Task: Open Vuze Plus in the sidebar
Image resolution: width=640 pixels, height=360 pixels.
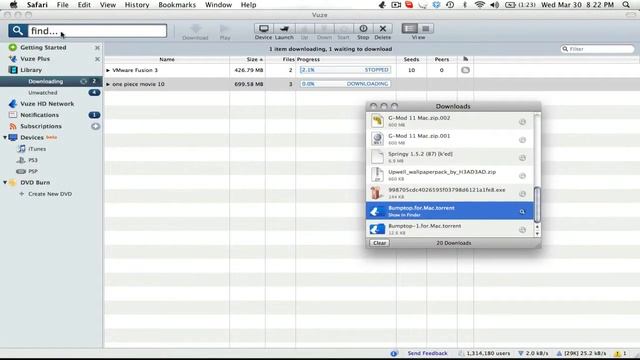Action: tap(35, 59)
